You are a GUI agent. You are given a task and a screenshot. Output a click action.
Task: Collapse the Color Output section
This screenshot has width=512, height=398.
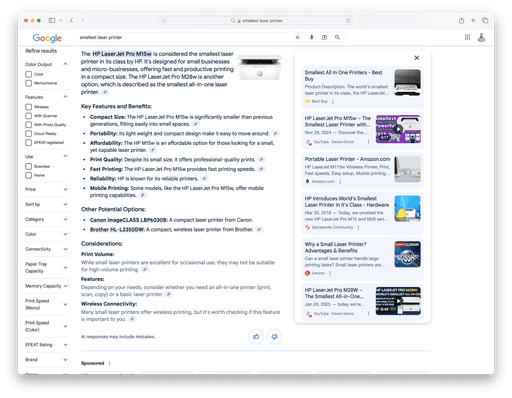[x=65, y=64]
